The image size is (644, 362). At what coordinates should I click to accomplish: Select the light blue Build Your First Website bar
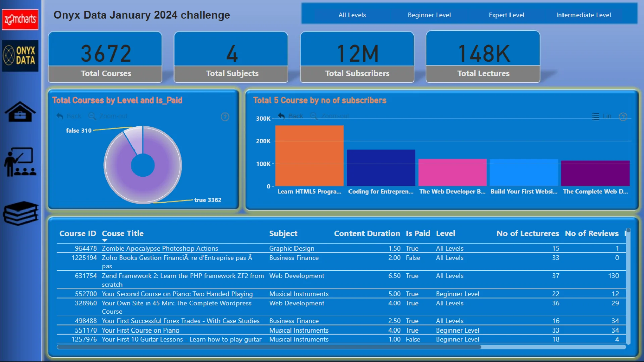524,172
